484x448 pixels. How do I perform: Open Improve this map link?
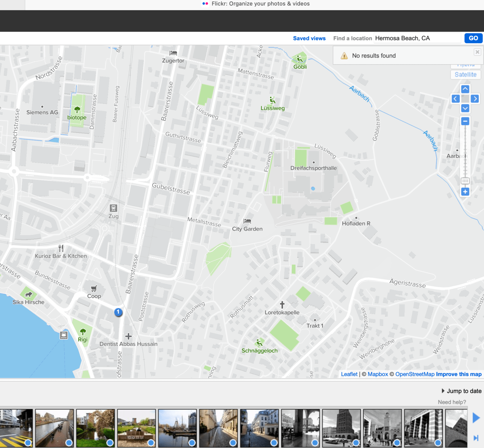tap(459, 374)
